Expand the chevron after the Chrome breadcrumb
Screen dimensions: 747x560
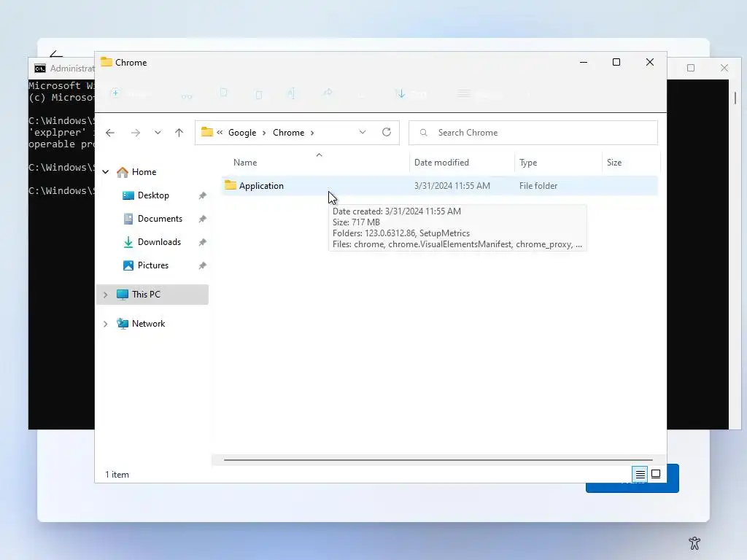(312, 133)
